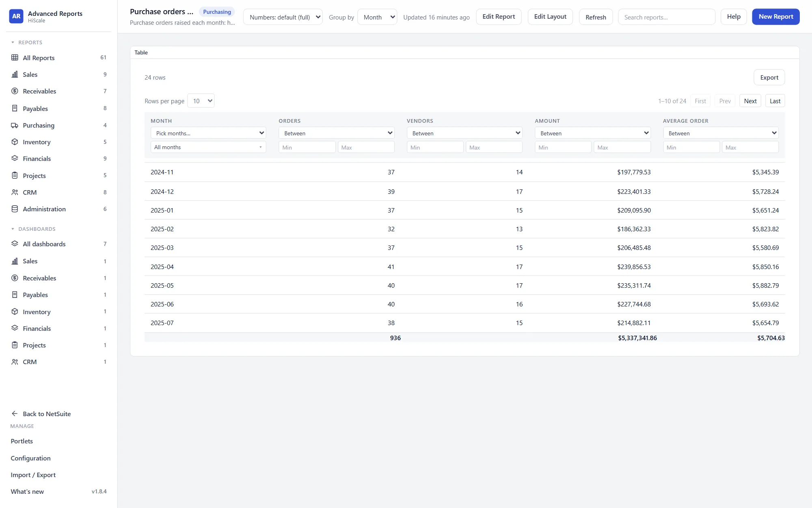This screenshot has height=508, width=812.
Task: Open Configuration in the Manage menu
Action: tap(30, 458)
